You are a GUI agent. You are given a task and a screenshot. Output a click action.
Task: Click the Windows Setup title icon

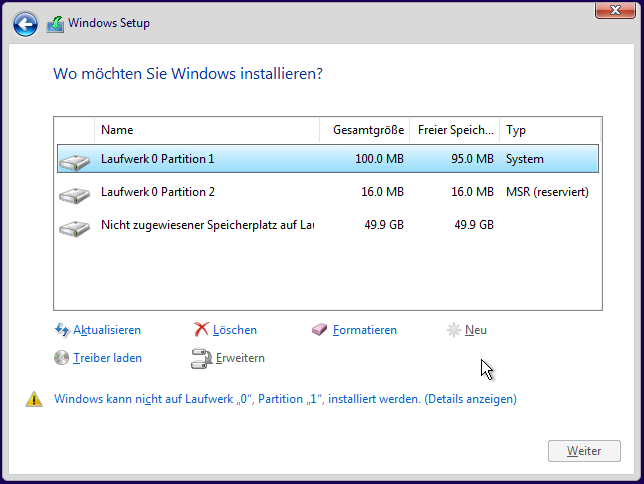pyautogui.click(x=55, y=24)
